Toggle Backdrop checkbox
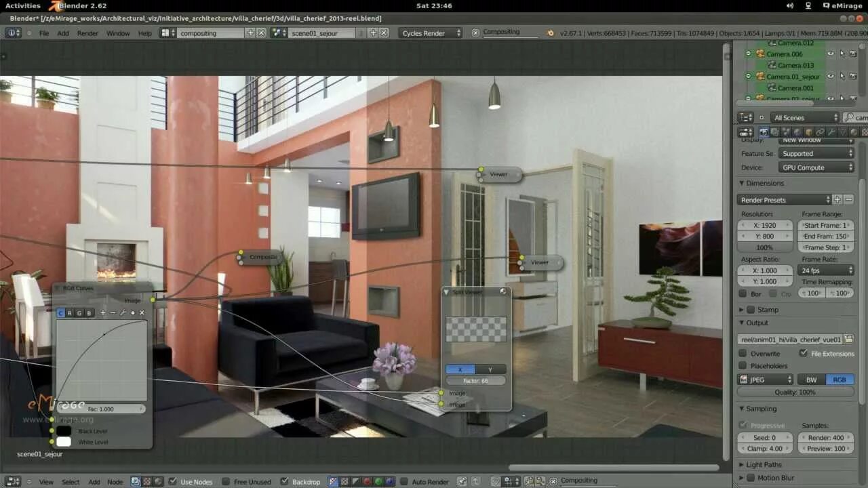The image size is (868, 488). pyautogui.click(x=285, y=481)
